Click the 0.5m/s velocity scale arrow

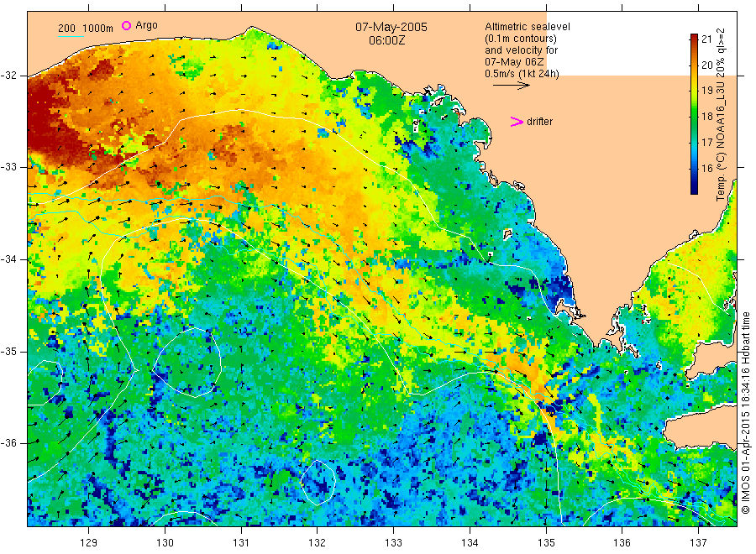(512, 86)
